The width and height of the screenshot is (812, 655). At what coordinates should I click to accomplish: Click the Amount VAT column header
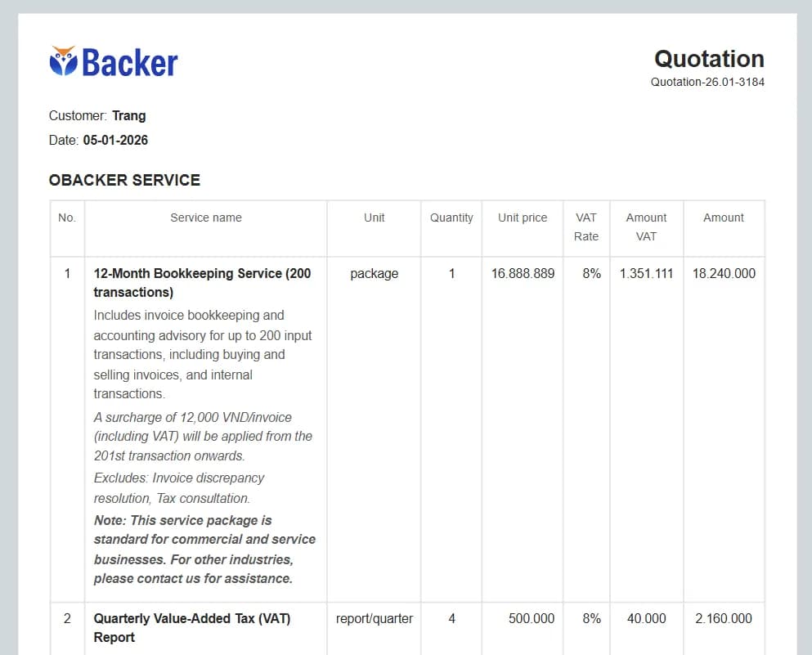click(646, 227)
